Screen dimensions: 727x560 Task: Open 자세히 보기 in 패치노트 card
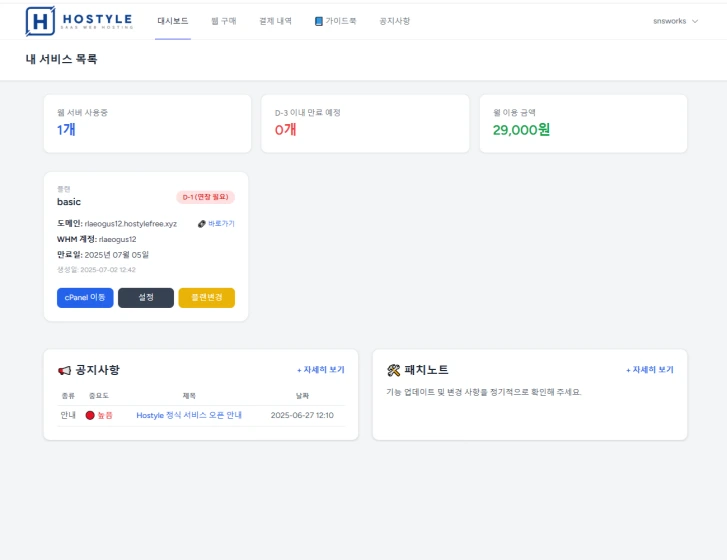650,370
